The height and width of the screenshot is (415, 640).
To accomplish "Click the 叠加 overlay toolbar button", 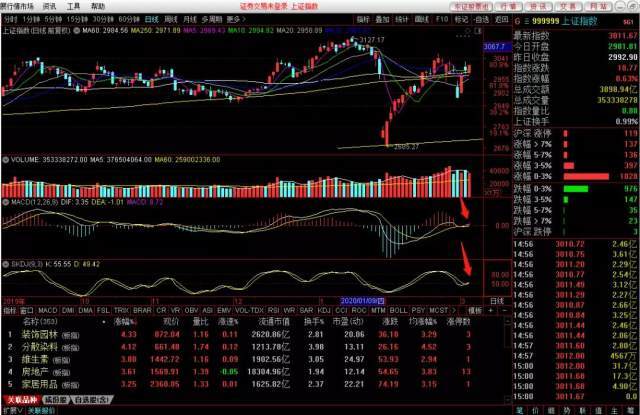I will [384, 19].
